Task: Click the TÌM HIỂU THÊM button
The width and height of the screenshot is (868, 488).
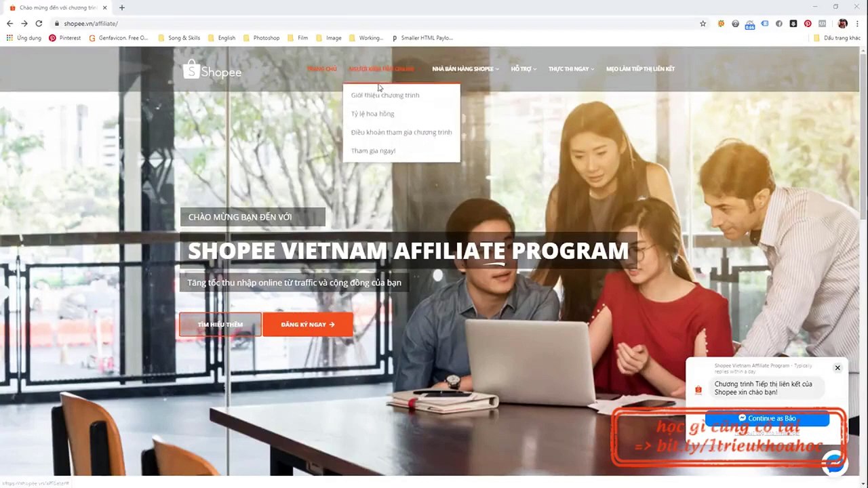Action: pyautogui.click(x=220, y=325)
